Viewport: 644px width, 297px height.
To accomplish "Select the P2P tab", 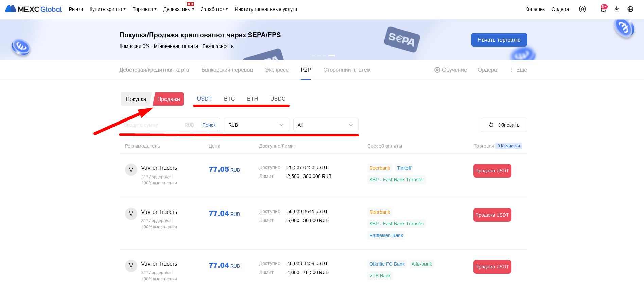I will [x=306, y=70].
